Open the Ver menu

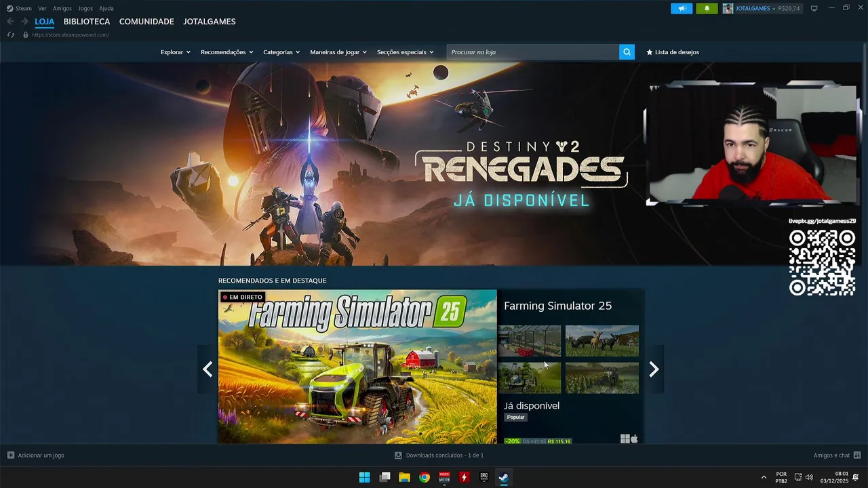42,8
